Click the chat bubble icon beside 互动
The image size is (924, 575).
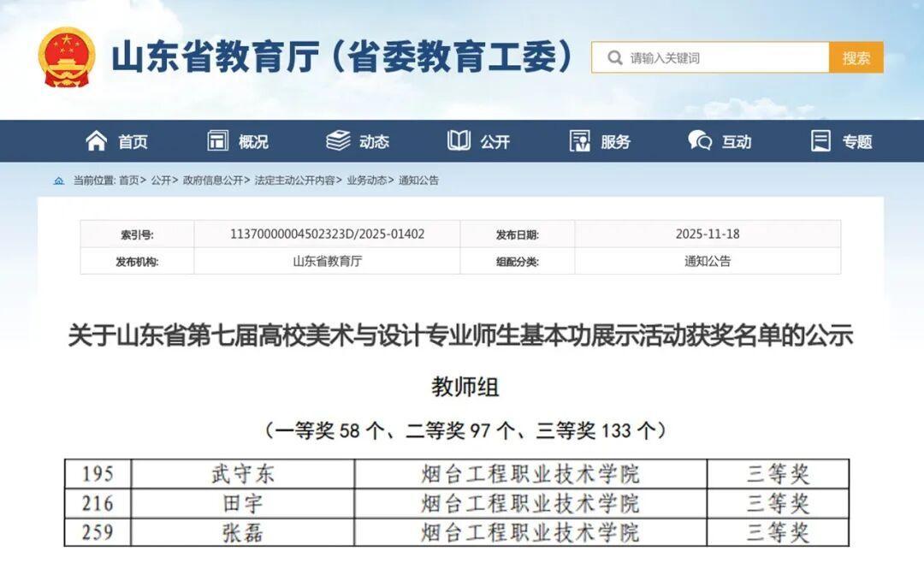pos(700,141)
